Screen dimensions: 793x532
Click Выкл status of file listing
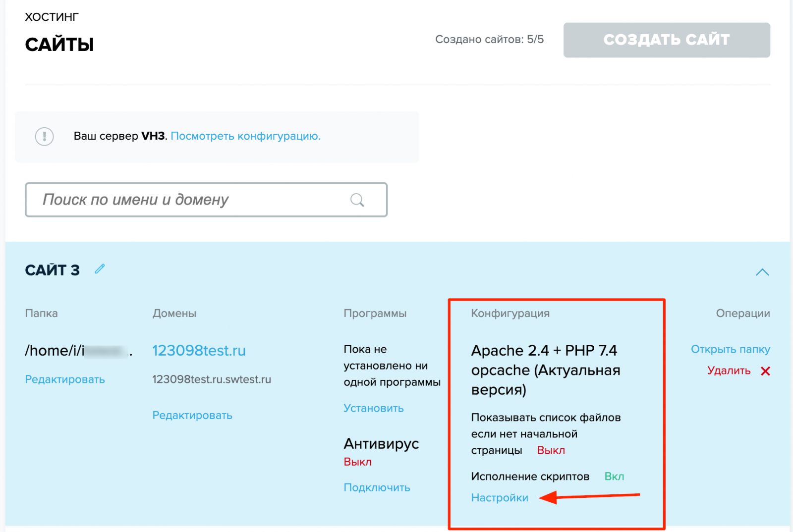(551, 450)
